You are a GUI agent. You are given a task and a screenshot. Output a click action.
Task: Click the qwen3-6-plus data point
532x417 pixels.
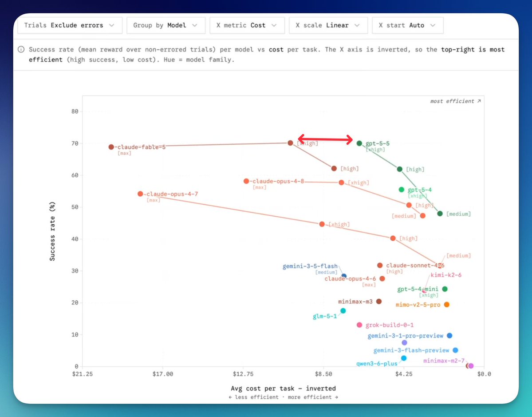pyautogui.click(x=404, y=358)
